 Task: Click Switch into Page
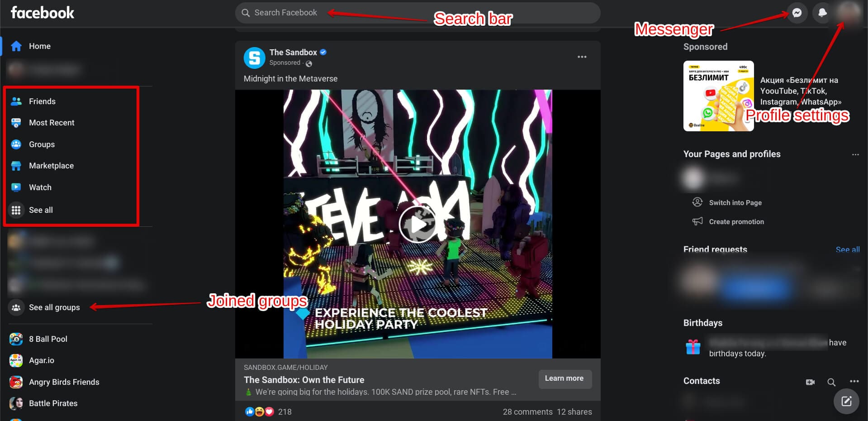point(735,203)
